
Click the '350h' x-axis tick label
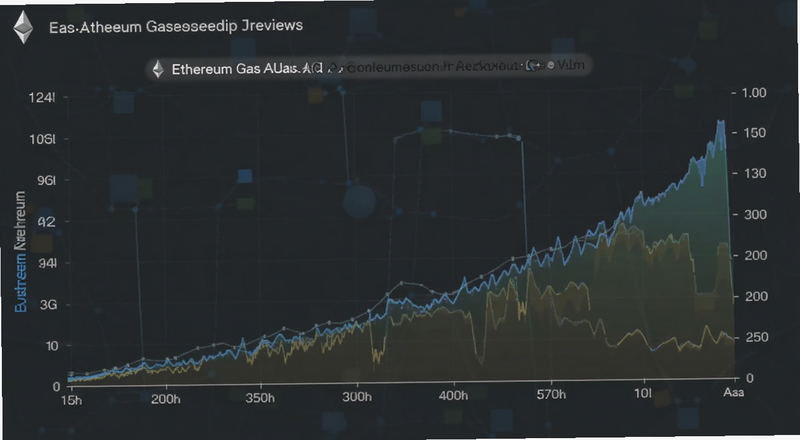[260, 398]
